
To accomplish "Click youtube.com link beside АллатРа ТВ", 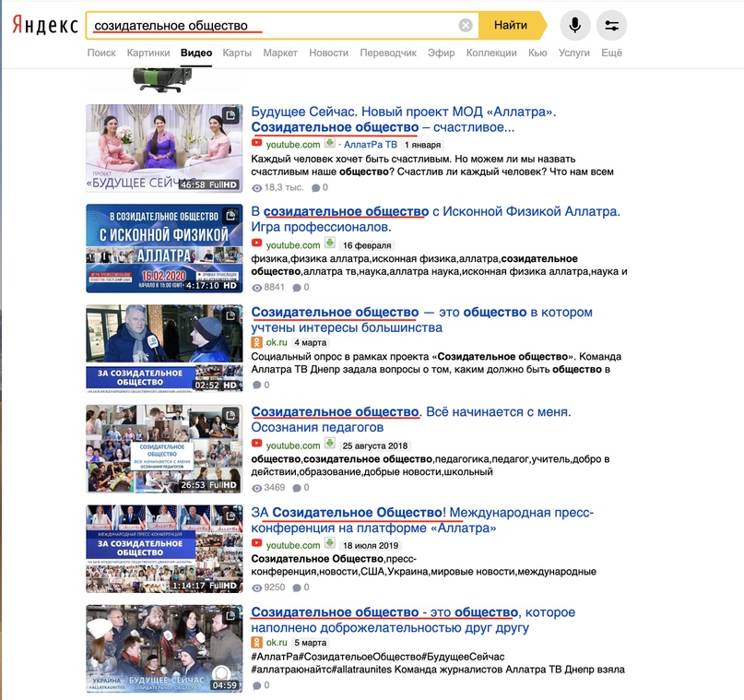I will (x=293, y=144).
